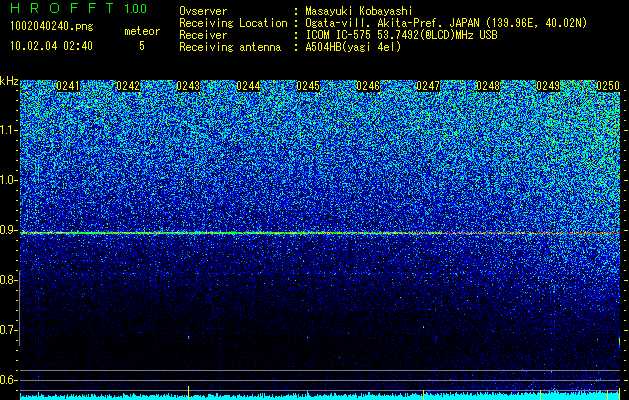Click the antenna text A504HB(yagi 4el)
629x400 pixels.
click(x=353, y=47)
